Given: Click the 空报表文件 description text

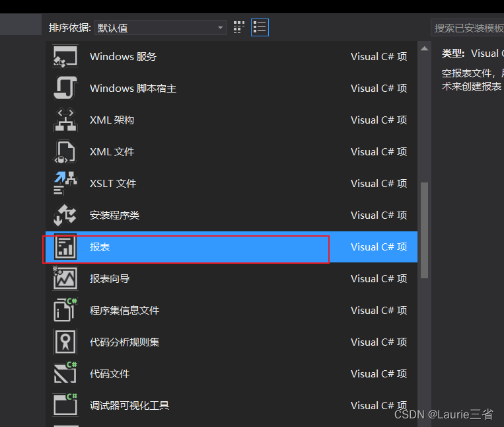Looking at the screenshot, I should click(472, 79).
